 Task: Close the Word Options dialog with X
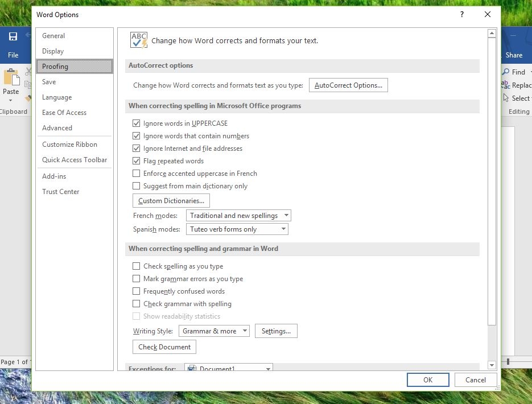[488, 14]
